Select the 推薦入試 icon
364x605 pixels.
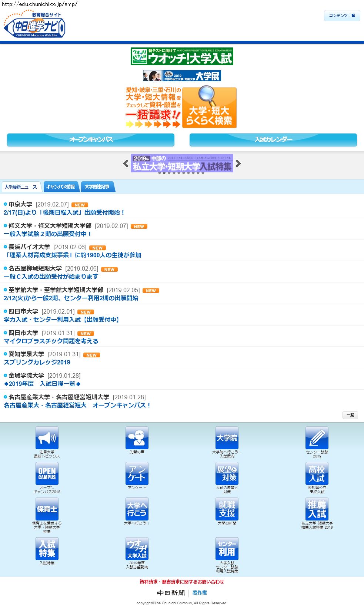coord(317,509)
